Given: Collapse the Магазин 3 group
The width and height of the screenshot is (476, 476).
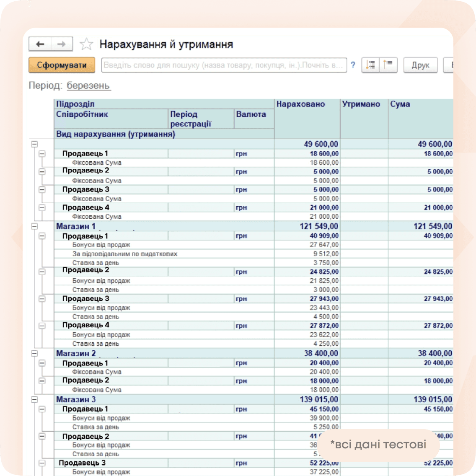Looking at the screenshot, I should coord(34,399).
